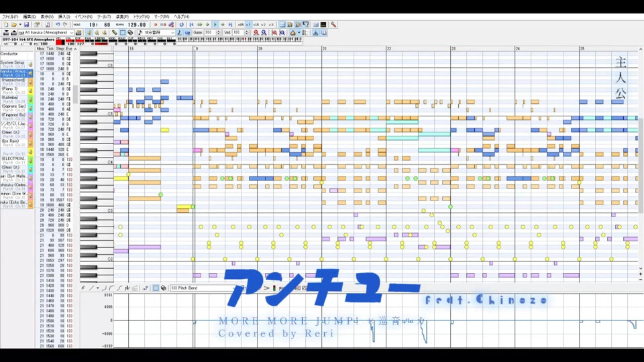
Task: Jump to the end of the song
Action: click(230, 25)
